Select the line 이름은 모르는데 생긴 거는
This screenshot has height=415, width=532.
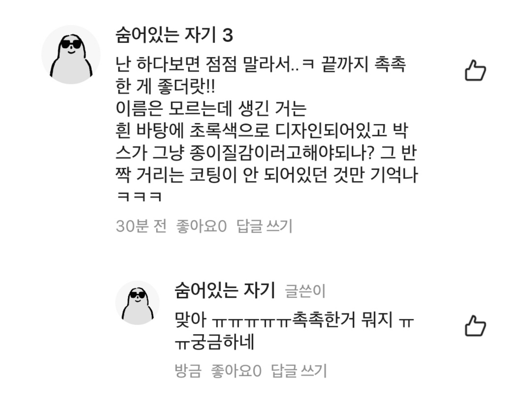(x=211, y=108)
